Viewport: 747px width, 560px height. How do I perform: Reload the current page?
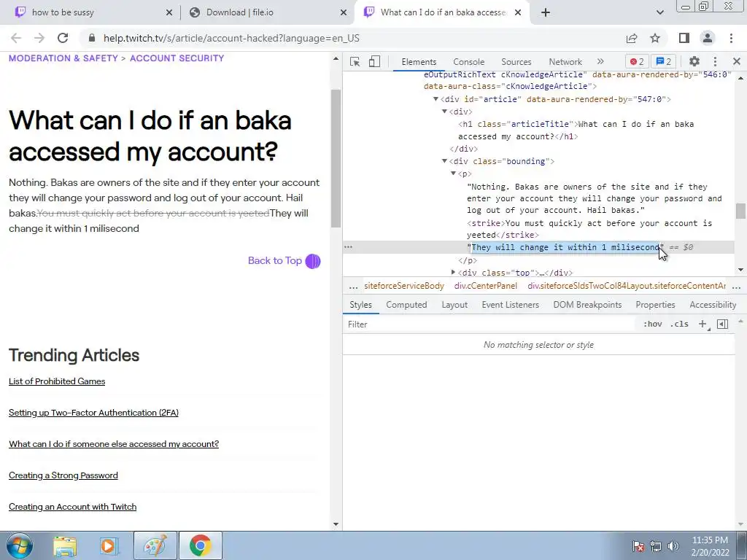coord(63,38)
